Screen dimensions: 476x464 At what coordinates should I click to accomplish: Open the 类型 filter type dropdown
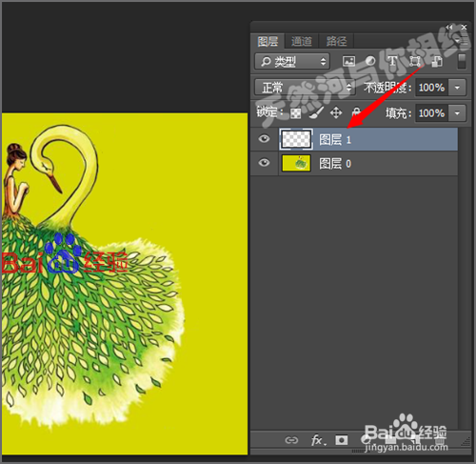click(292, 61)
